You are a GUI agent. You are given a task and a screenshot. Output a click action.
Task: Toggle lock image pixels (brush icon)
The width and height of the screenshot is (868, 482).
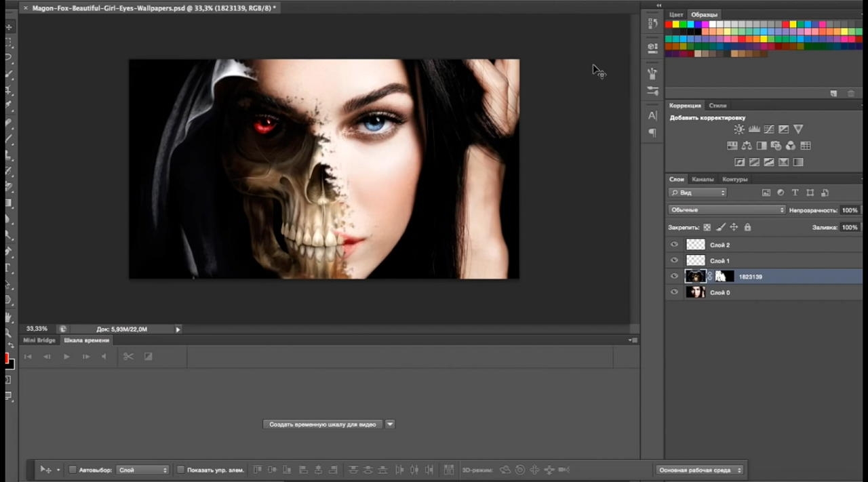tap(721, 228)
